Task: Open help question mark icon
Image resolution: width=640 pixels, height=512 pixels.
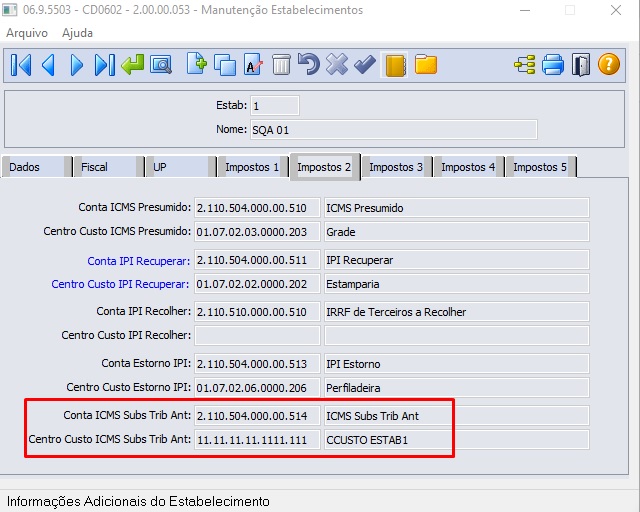Action: tap(609, 65)
